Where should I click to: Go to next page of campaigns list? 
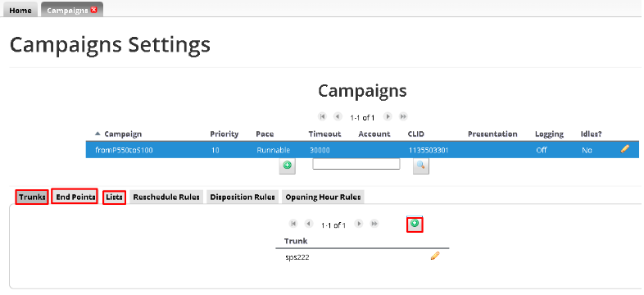click(x=388, y=116)
